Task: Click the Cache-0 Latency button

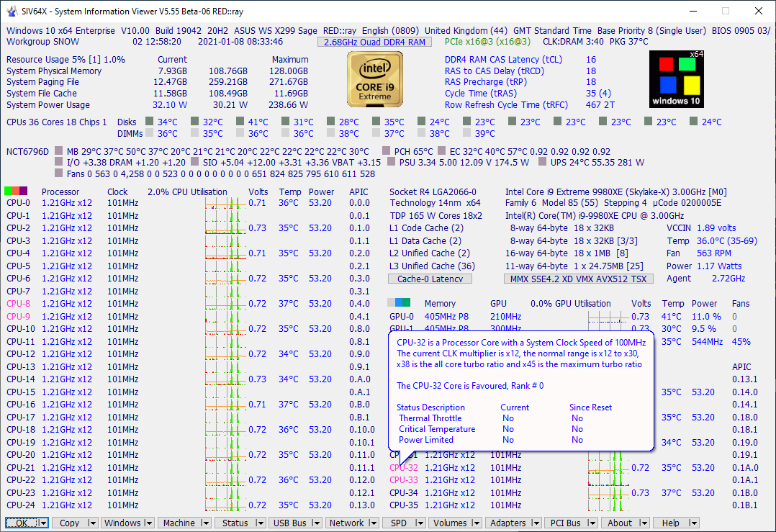Action: click(x=430, y=279)
